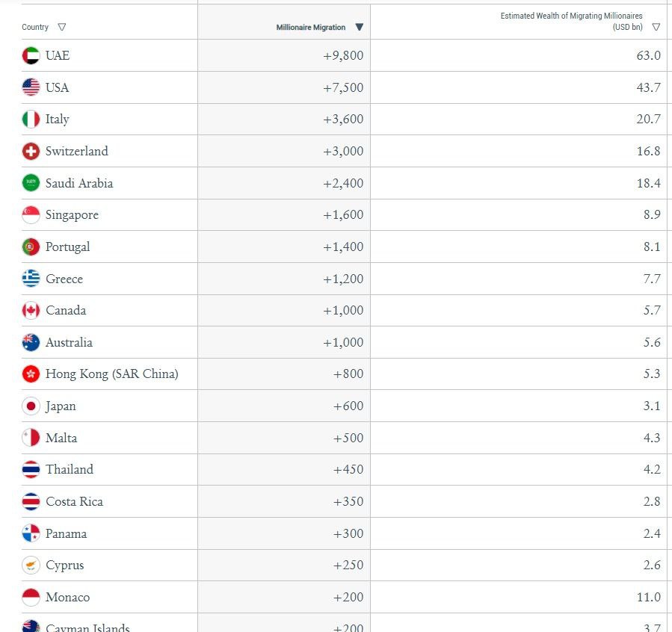Viewport: 672px width, 632px height.
Task: Select the +9,800 migration value cell
Action: pyautogui.click(x=343, y=56)
